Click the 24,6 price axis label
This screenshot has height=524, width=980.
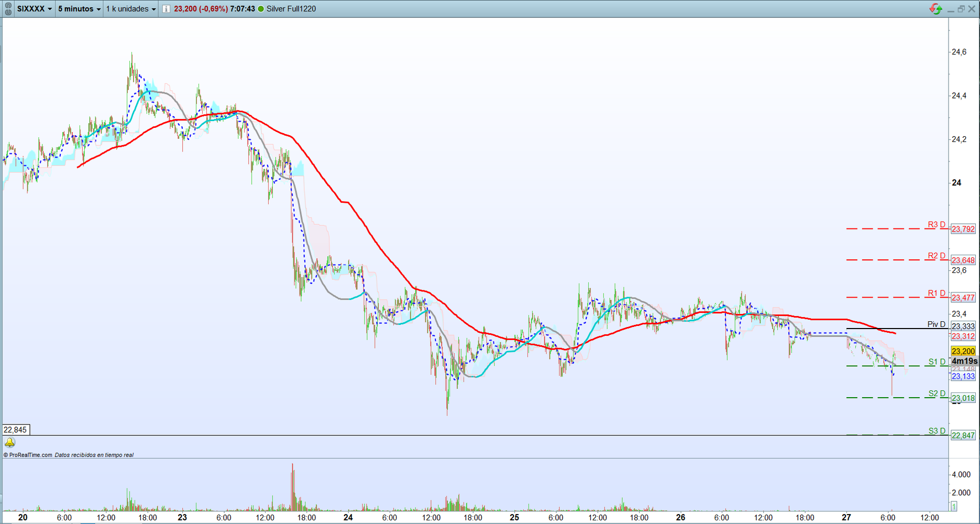click(x=959, y=52)
